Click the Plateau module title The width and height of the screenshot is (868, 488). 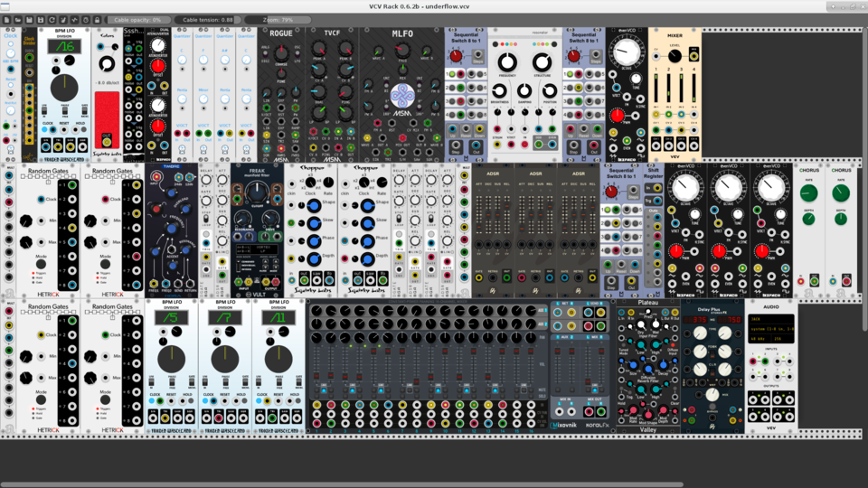click(648, 303)
